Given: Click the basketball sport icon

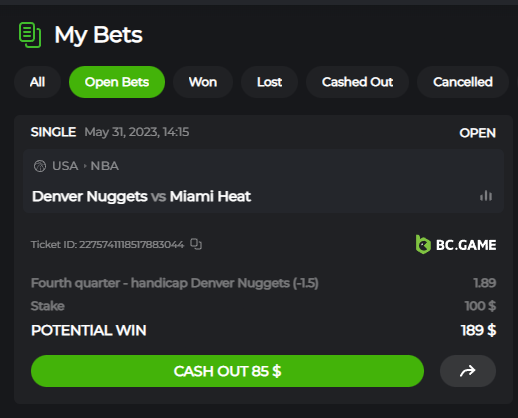Looking at the screenshot, I should pos(40,166).
